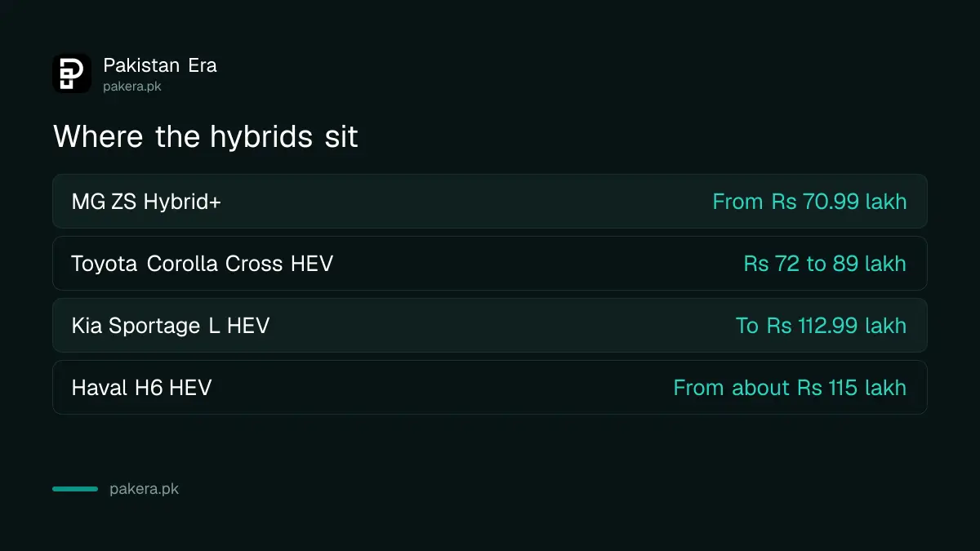Select the Toyota Corolla Cross HEV row

(490, 263)
